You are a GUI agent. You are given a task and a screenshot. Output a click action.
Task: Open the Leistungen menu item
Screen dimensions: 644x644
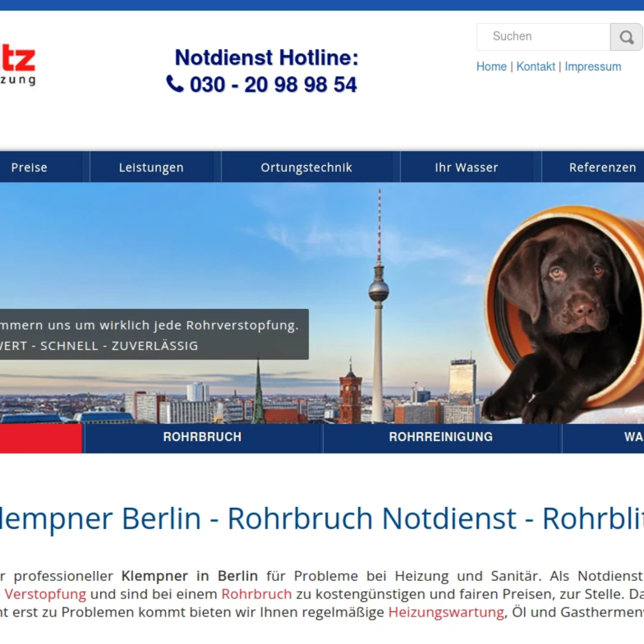[151, 167]
